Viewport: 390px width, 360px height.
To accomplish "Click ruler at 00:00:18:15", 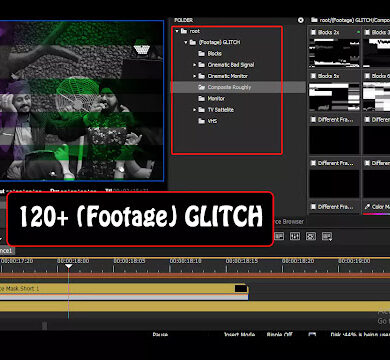I will [242, 261].
